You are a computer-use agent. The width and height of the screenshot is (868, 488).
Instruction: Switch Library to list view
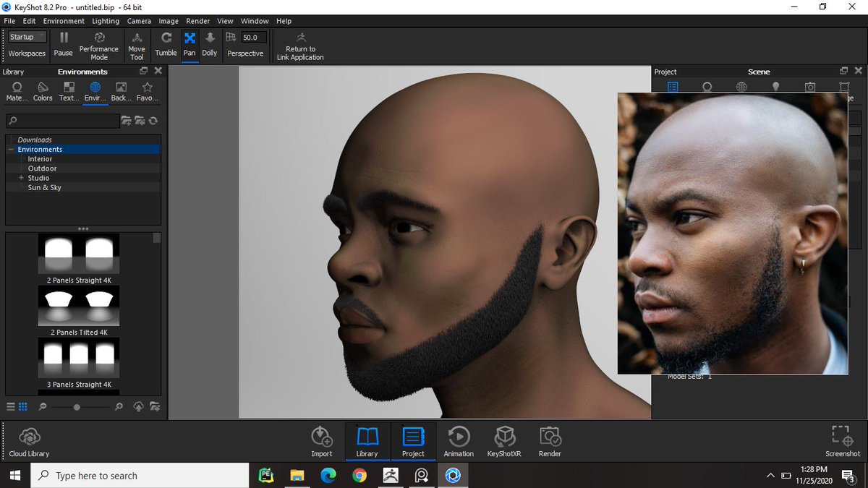[11, 407]
